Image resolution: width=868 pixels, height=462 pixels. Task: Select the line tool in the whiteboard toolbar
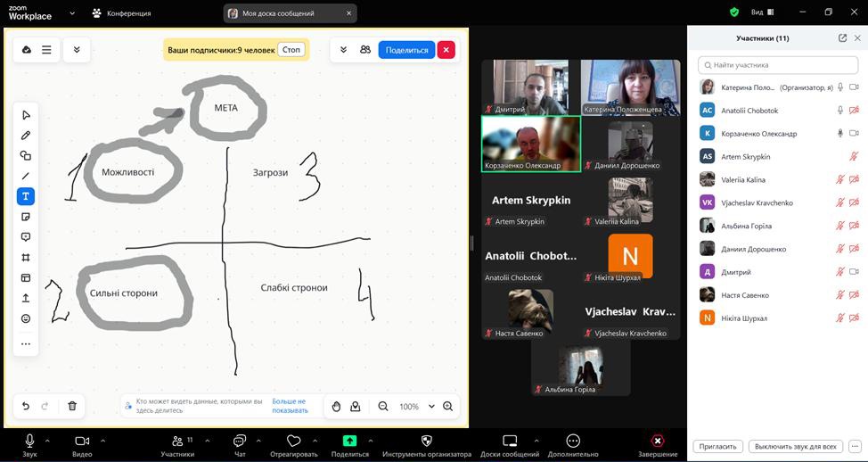pyautogui.click(x=26, y=176)
